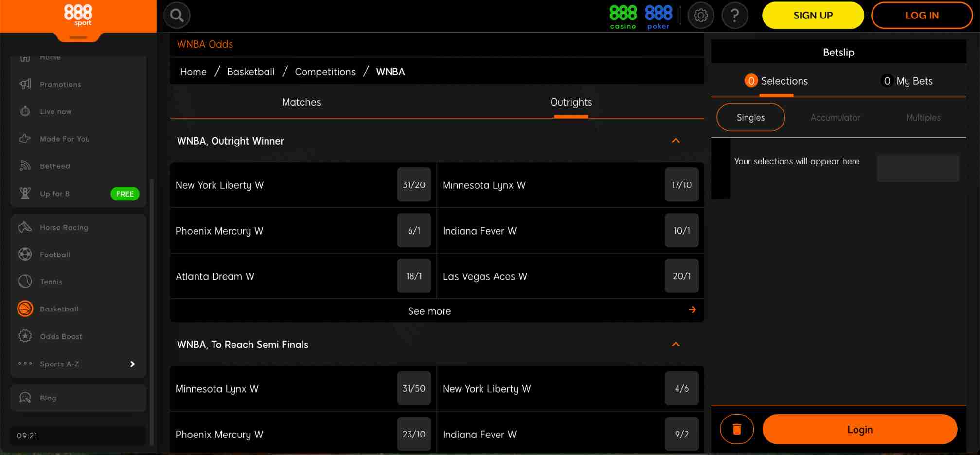Pick Minnesota Lynx W at 17/10
This screenshot has height=455, width=980.
pyautogui.click(x=681, y=185)
